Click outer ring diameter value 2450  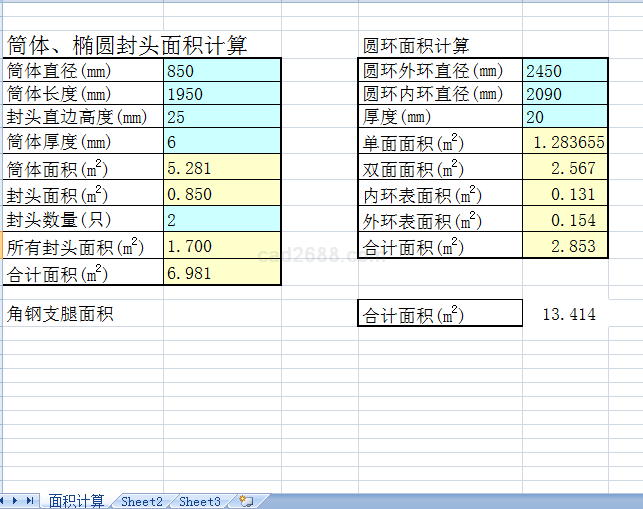point(564,71)
